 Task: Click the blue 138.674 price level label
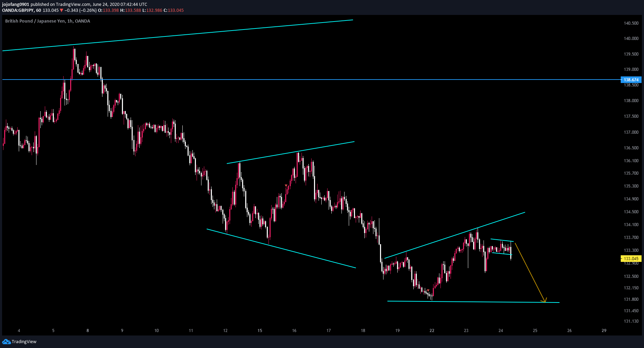[631, 80]
